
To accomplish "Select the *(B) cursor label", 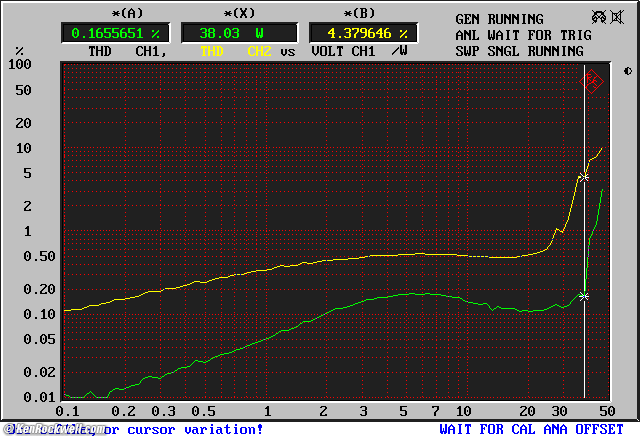I will click(x=359, y=13).
